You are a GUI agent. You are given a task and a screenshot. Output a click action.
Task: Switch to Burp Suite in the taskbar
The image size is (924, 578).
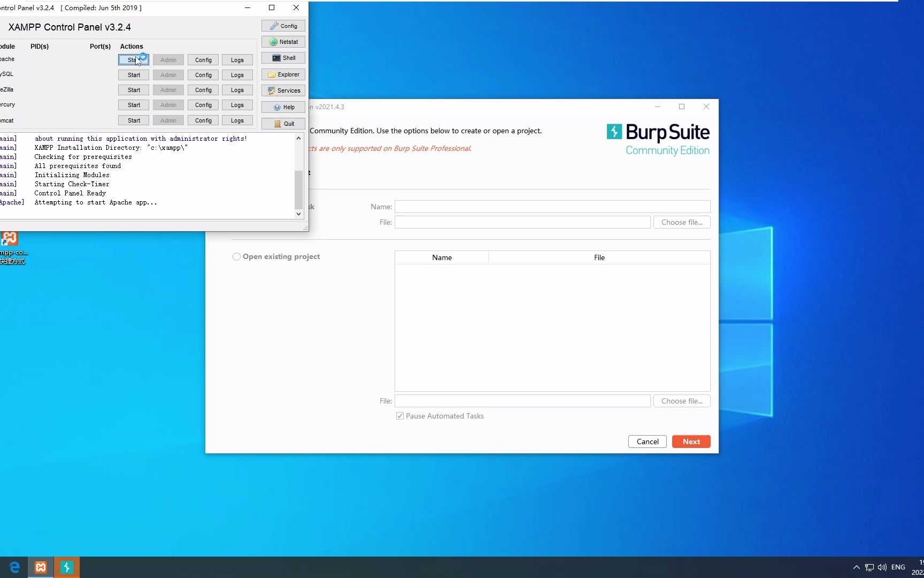tap(67, 567)
